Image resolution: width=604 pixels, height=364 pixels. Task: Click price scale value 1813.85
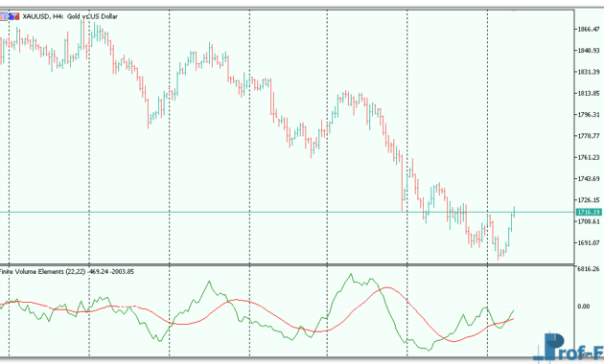[589, 93]
